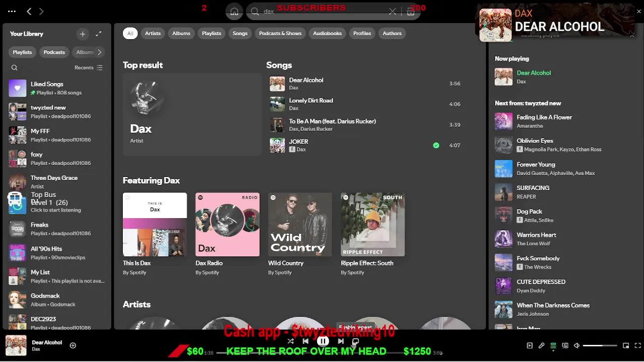
Task: Open the Dax Radio playlist
Action: pyautogui.click(x=227, y=234)
